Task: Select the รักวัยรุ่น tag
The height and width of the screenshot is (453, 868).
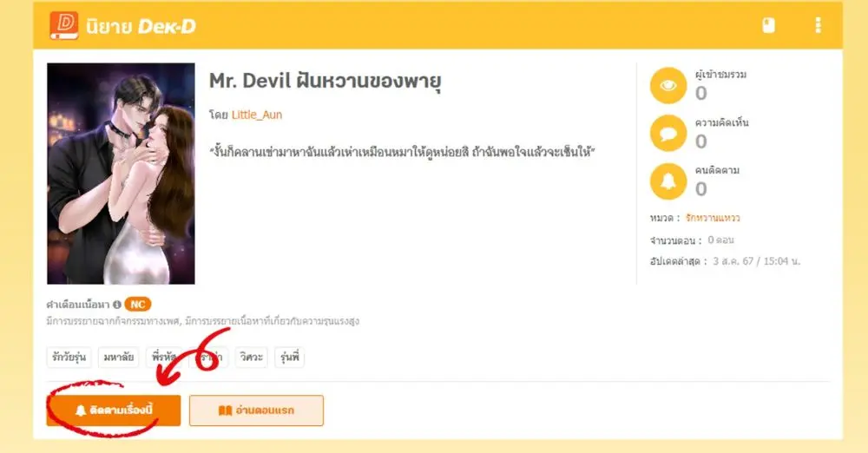Action: point(69,358)
